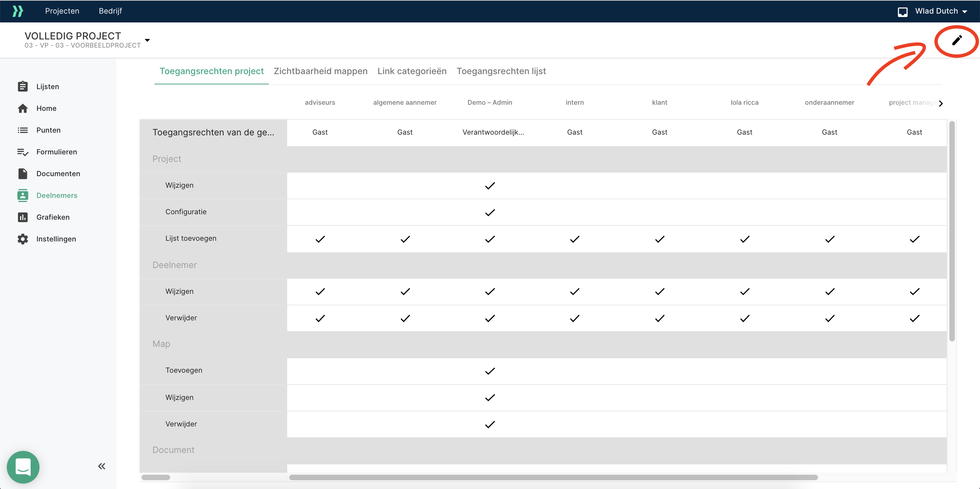Switch to Link categorieën tab

pos(412,71)
